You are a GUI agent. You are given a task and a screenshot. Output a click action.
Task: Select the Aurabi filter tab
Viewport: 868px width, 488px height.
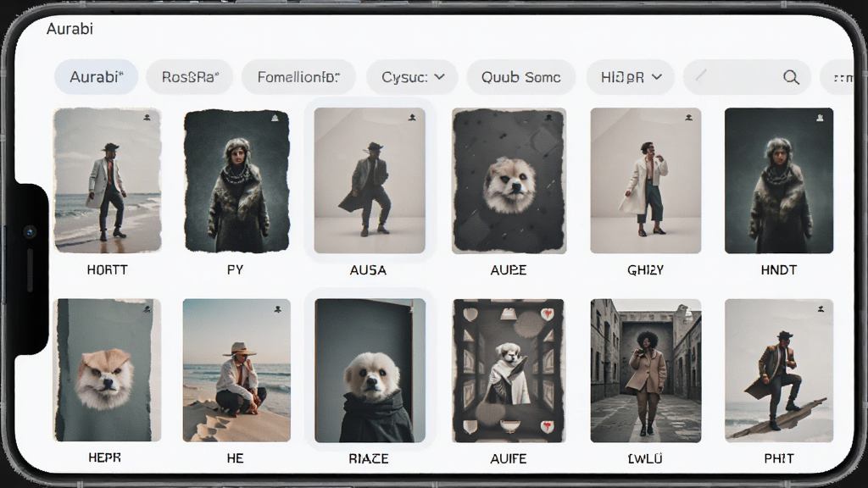(97, 77)
